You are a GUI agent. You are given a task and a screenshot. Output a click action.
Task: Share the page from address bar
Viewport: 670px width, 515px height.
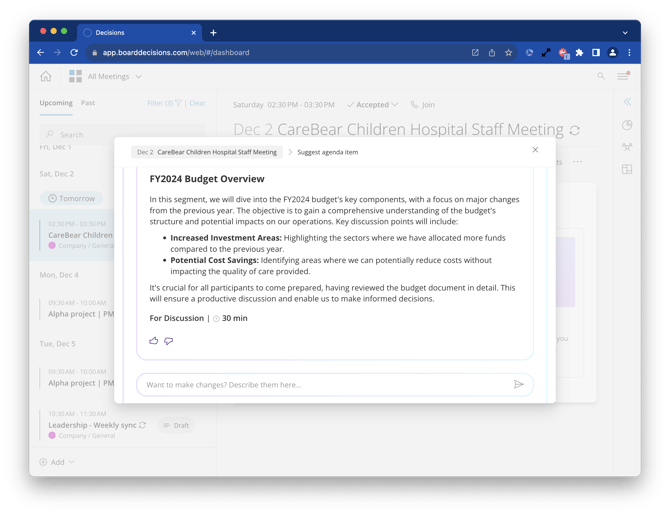click(492, 53)
